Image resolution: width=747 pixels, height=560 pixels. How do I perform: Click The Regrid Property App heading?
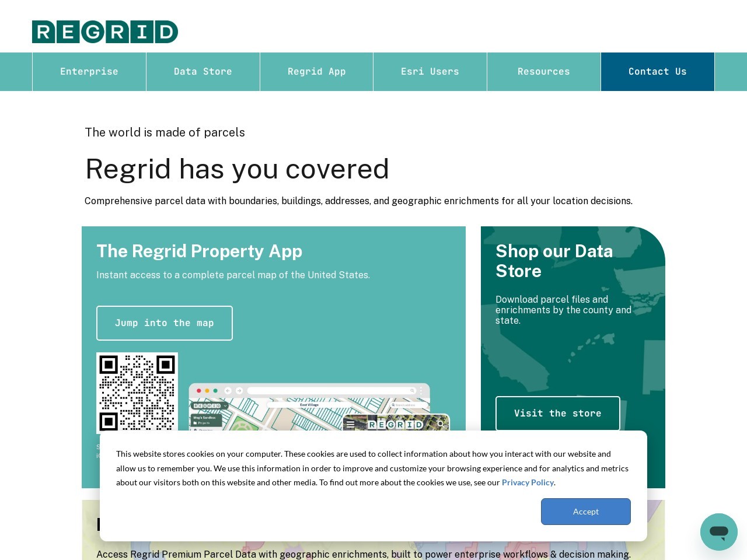[200, 251]
